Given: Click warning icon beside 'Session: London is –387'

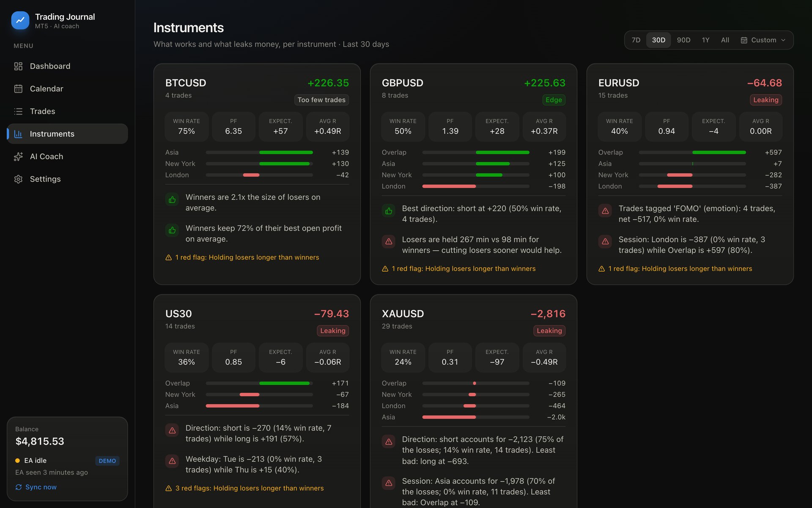Looking at the screenshot, I should click(x=605, y=242).
